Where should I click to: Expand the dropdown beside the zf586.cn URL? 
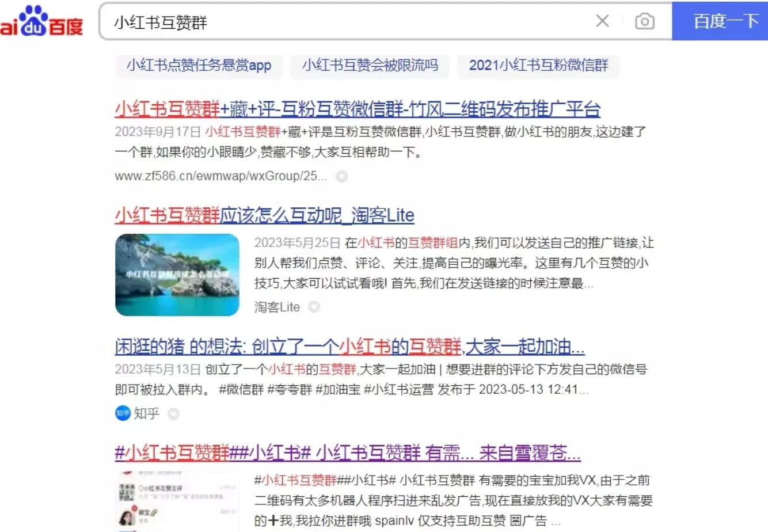(x=341, y=176)
